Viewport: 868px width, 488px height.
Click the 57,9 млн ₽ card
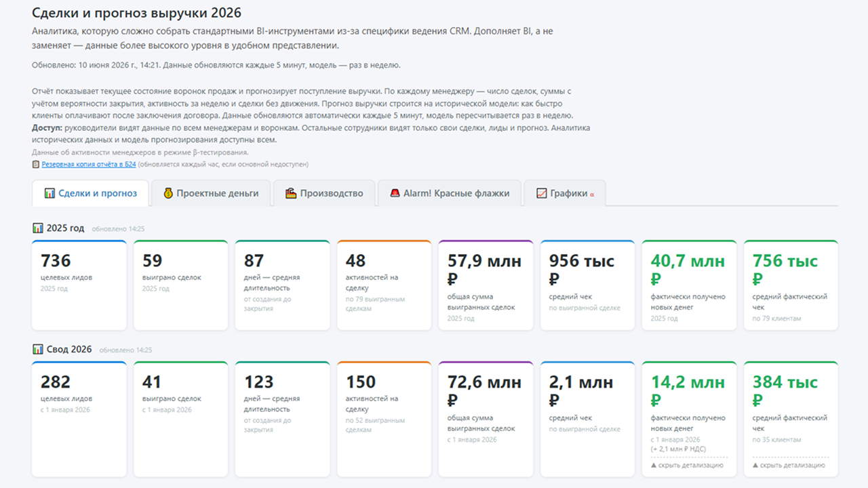(486, 285)
